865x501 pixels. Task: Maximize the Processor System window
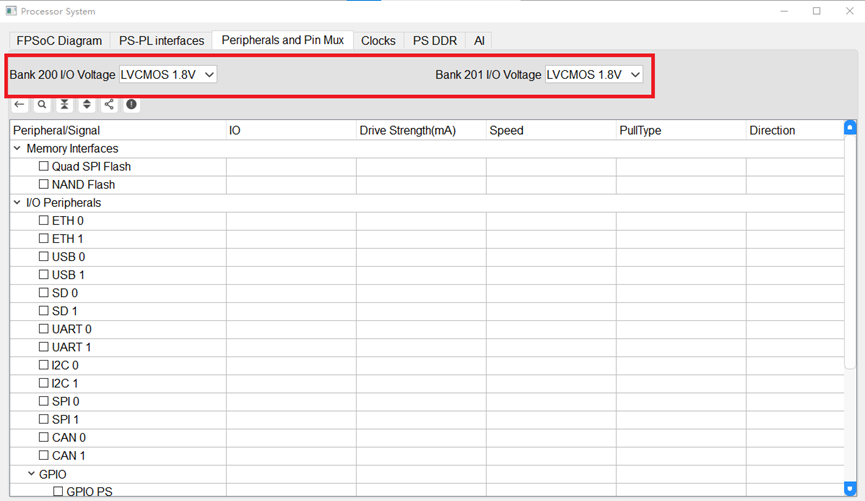pyautogui.click(x=816, y=11)
